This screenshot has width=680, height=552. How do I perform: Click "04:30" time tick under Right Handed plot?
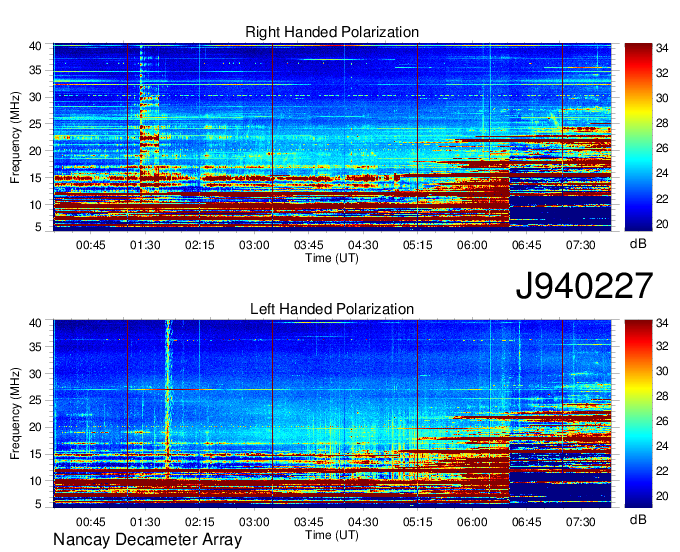click(x=363, y=245)
